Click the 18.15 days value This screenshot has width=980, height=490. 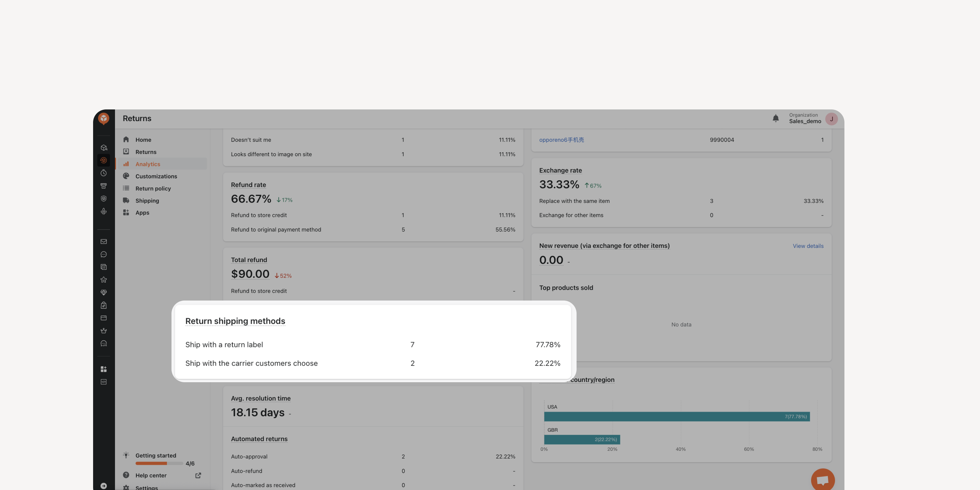pos(257,412)
